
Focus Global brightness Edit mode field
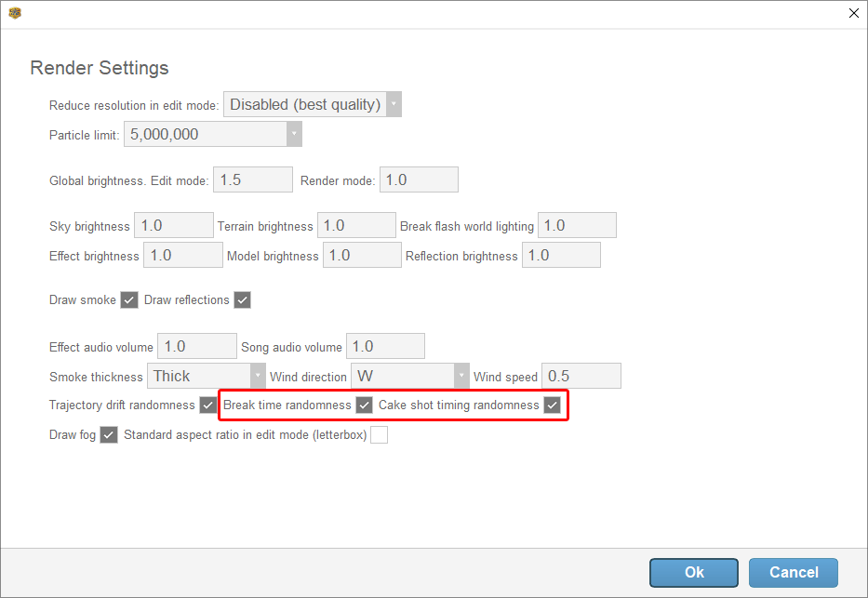(253, 179)
